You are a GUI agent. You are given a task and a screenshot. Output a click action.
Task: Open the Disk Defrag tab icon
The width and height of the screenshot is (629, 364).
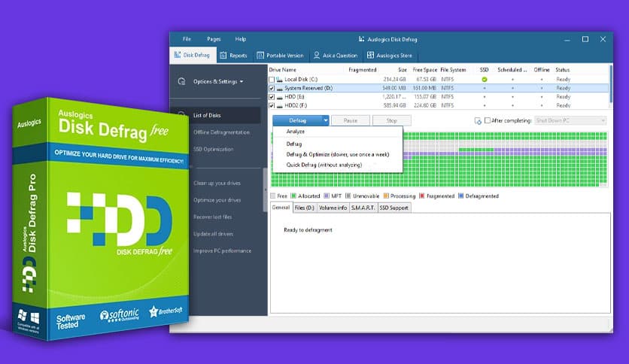178,55
